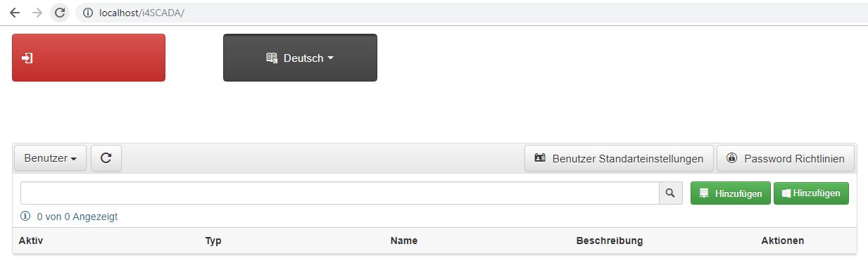This screenshot has width=868, height=263.
Task: Open Benutzer Standarteinstellungen
Action: pyautogui.click(x=619, y=158)
